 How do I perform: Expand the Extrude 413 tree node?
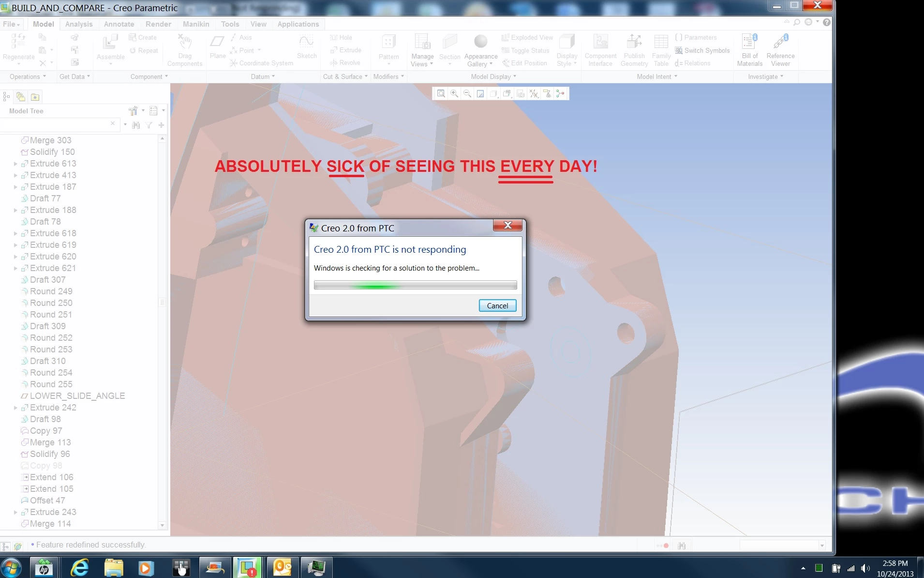point(15,176)
